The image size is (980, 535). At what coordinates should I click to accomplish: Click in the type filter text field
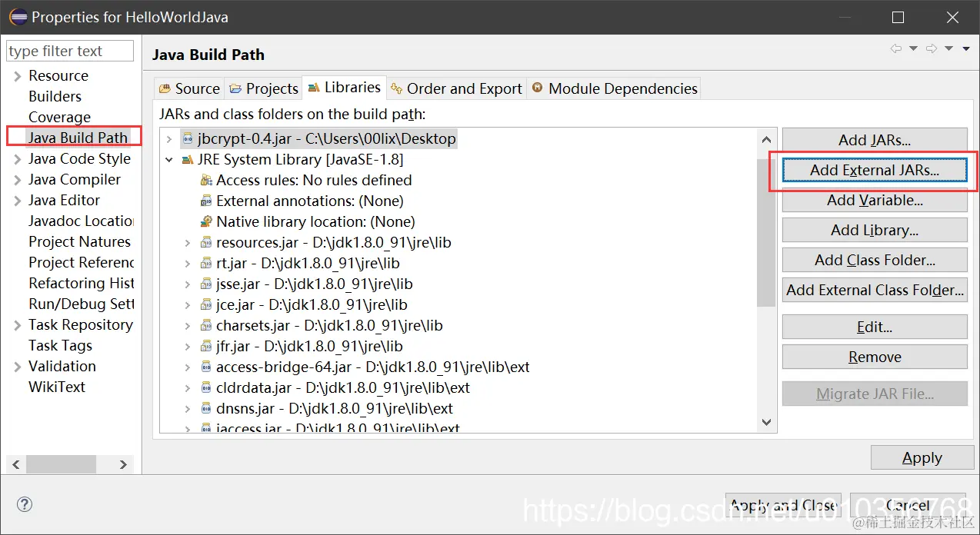pyautogui.click(x=70, y=52)
